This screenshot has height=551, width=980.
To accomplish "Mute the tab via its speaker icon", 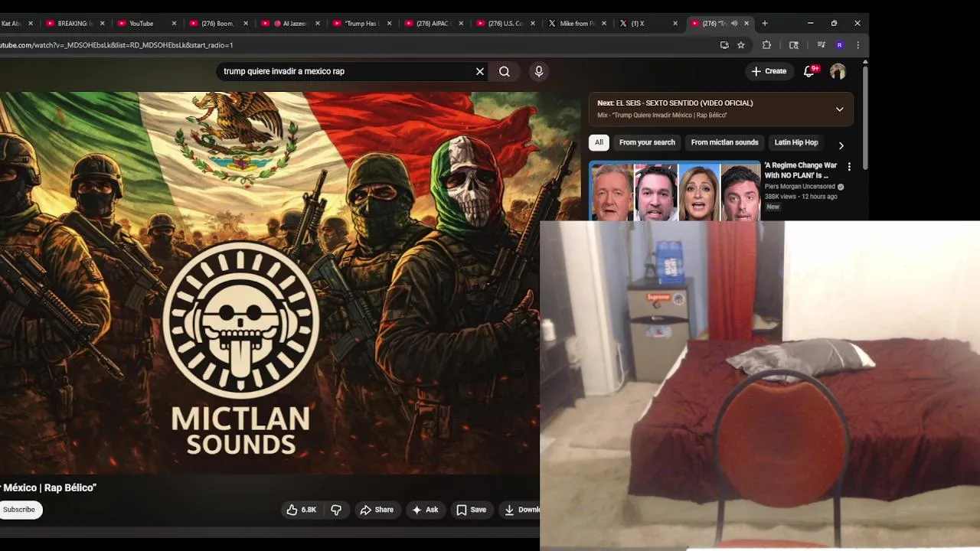I will 734,24.
